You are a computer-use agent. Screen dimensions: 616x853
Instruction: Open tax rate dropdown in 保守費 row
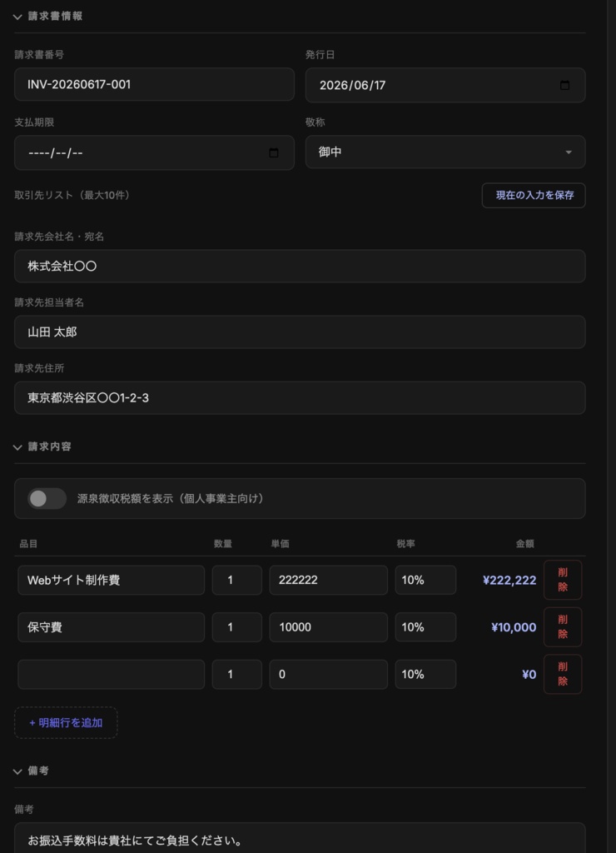click(x=425, y=626)
